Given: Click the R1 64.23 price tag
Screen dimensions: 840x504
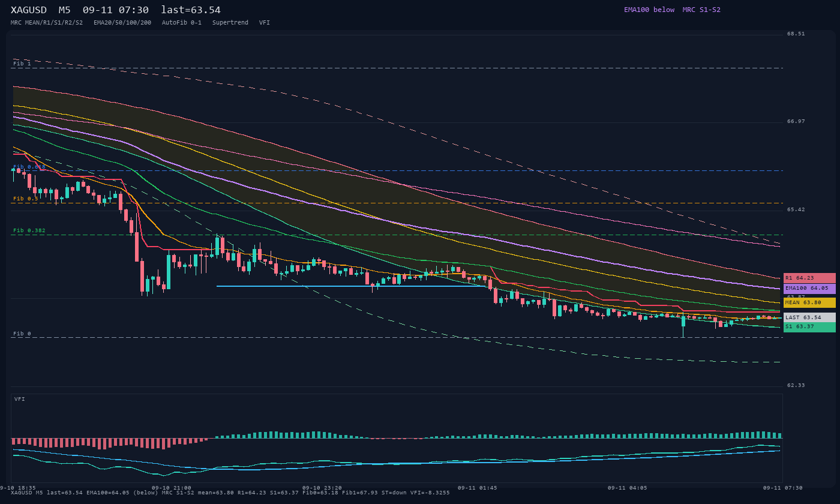Looking at the screenshot, I should coord(809,278).
